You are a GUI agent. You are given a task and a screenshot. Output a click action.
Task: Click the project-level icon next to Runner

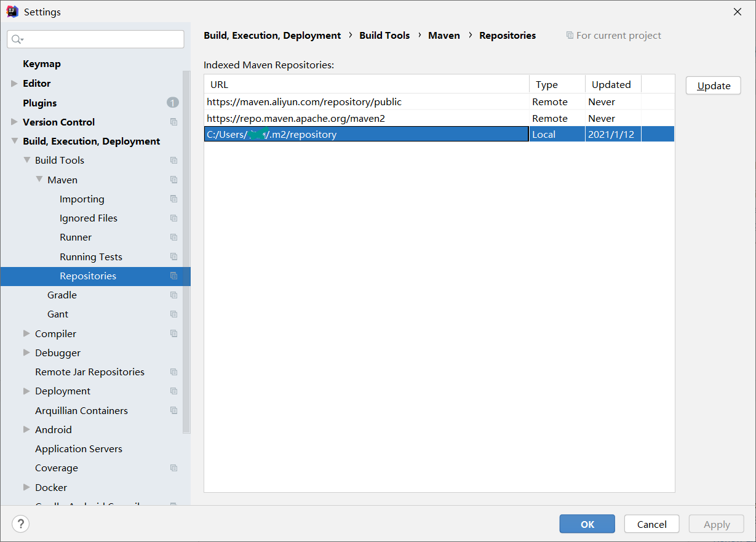(x=173, y=237)
